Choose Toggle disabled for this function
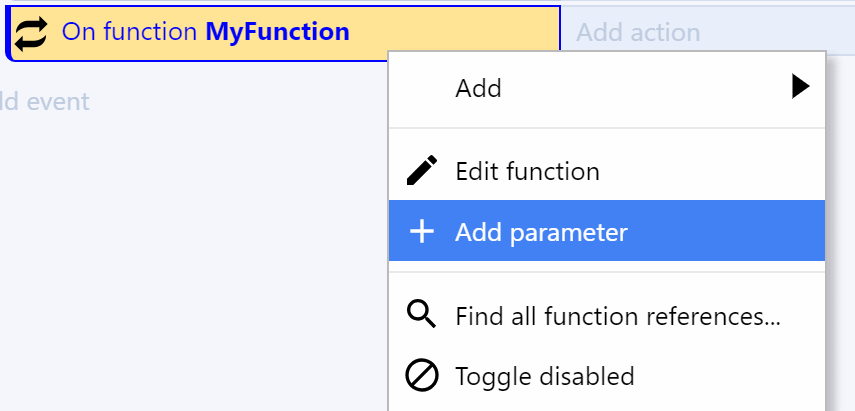Screen dimensions: 855x411 [x=607, y=376]
